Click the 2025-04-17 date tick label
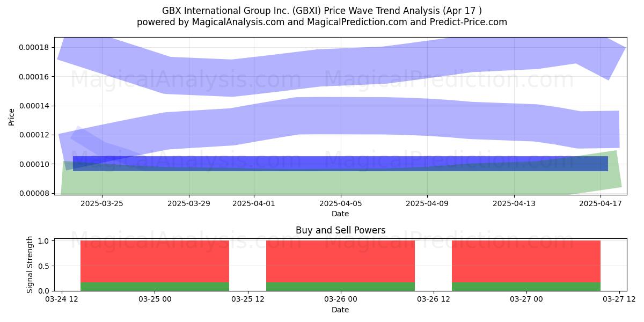The image size is (644, 322). (x=601, y=203)
